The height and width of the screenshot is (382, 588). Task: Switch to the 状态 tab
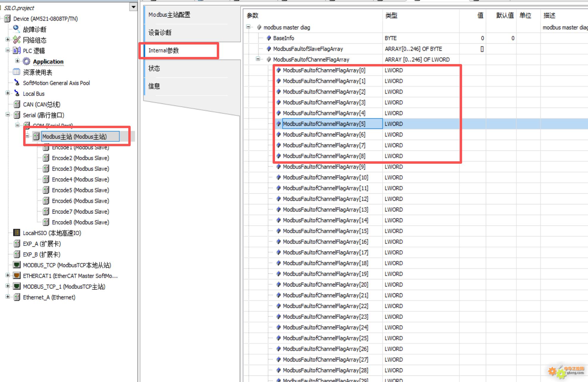point(154,69)
